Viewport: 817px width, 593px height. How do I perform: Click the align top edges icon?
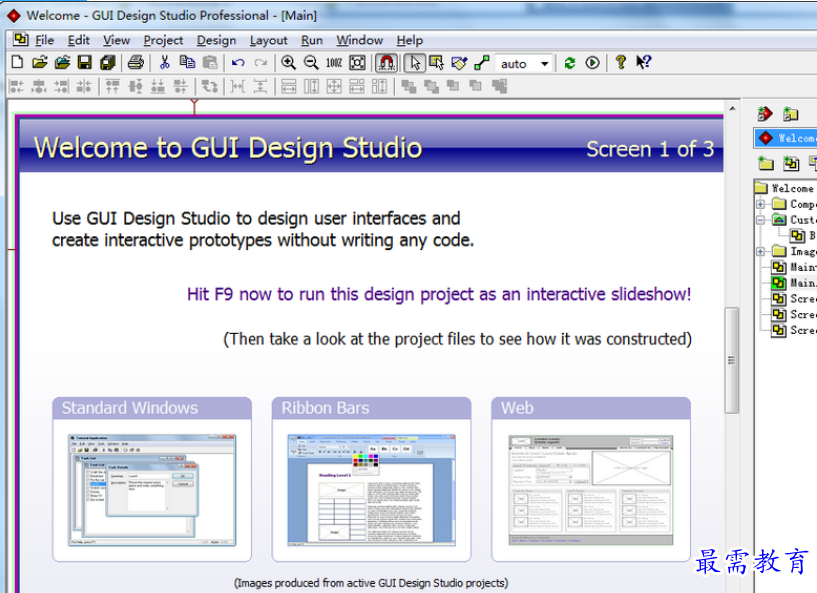(x=113, y=86)
